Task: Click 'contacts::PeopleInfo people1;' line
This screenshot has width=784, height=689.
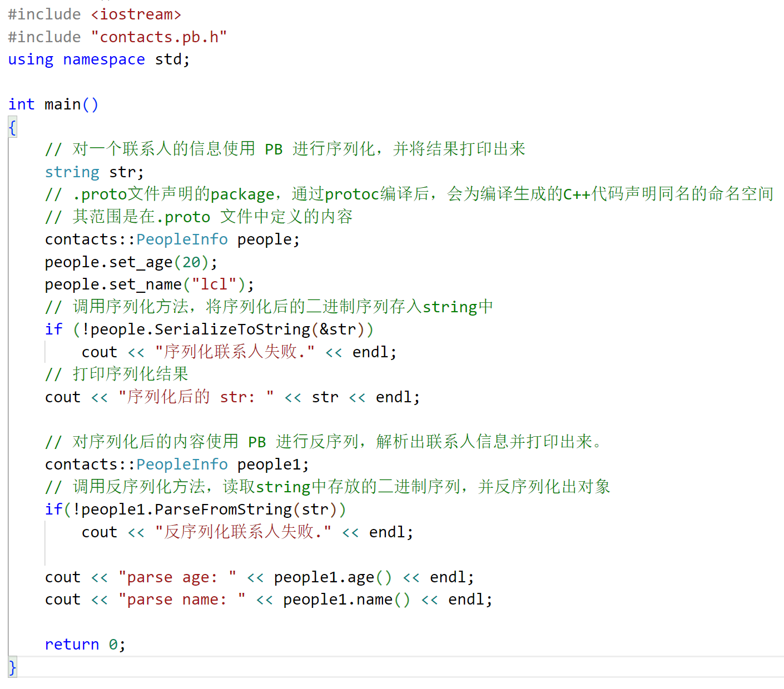Action: [177, 465]
